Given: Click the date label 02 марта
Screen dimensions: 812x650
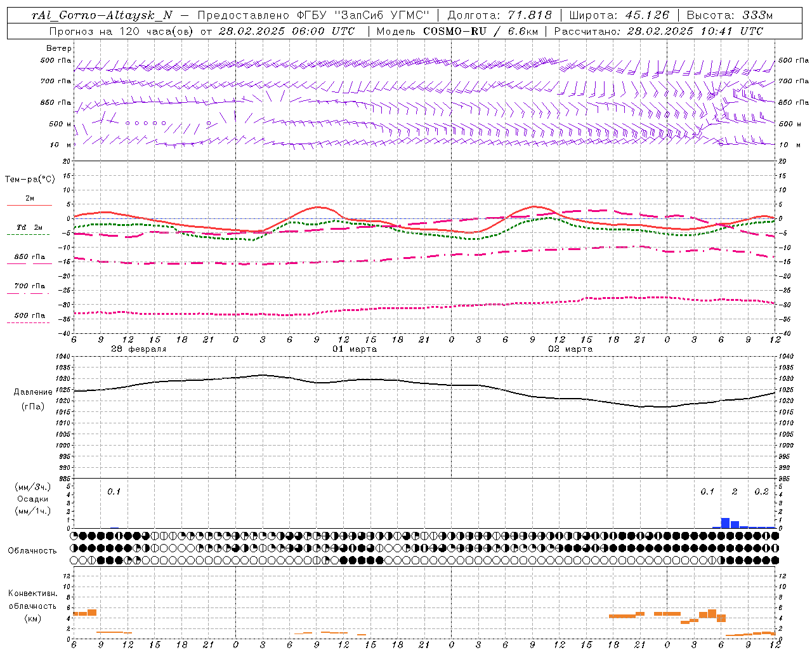Looking at the screenshot, I should pos(570,349).
